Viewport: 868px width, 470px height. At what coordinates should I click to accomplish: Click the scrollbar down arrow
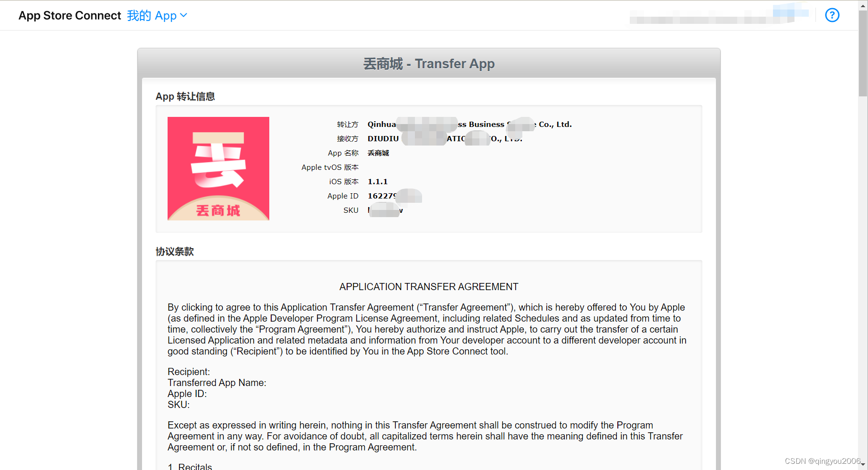(863, 464)
